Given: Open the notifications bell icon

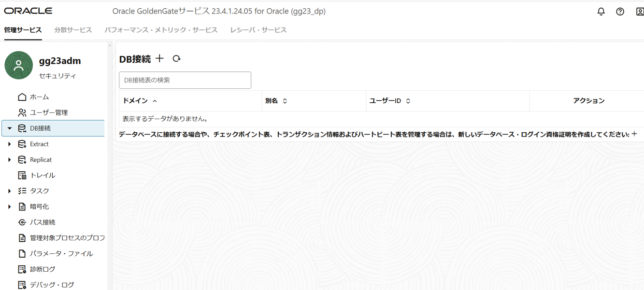Looking at the screenshot, I should [601, 11].
